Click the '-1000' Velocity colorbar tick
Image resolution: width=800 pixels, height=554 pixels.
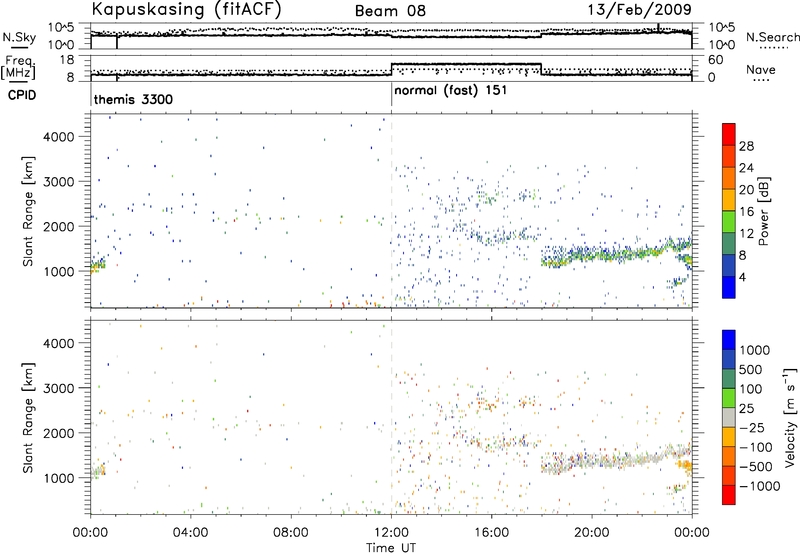click(x=760, y=486)
